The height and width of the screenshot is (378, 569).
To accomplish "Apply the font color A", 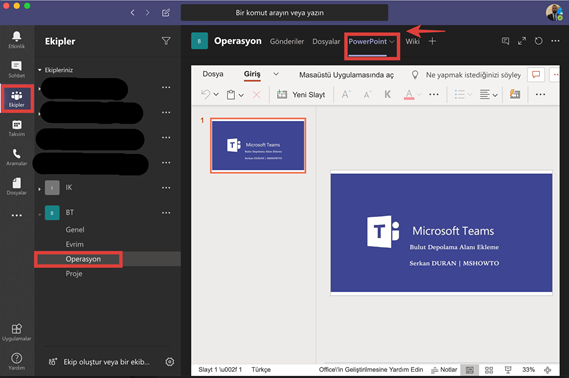I will (409, 95).
